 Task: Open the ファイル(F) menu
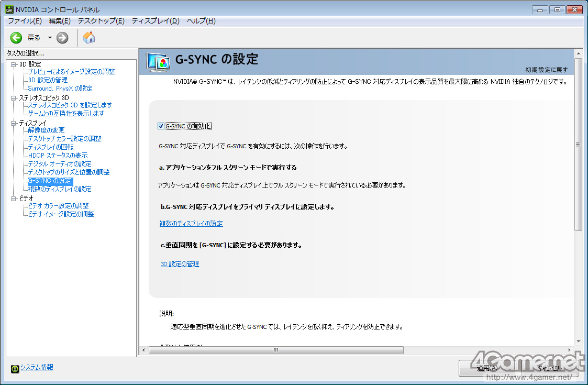tap(24, 21)
